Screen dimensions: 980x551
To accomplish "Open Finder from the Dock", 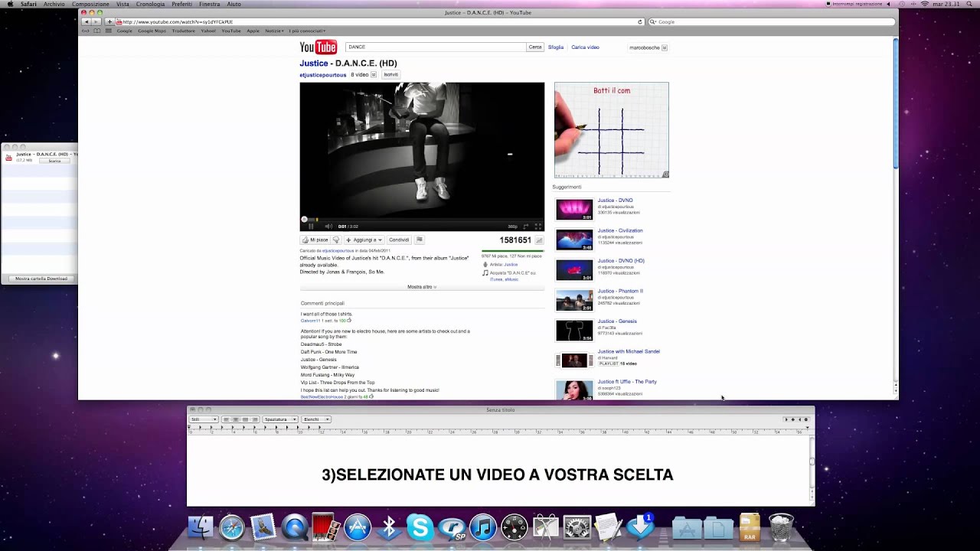I will (201, 527).
